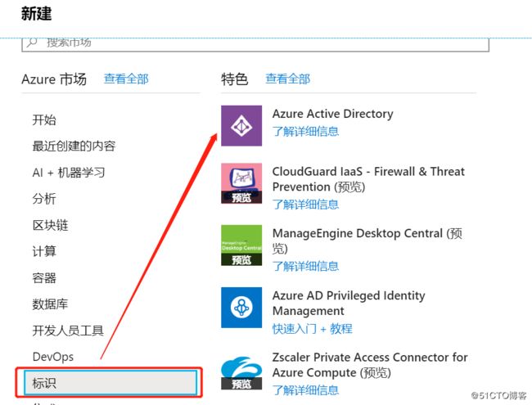Choose the AI + 机器学习 category
Screen dimensions: 532x405
pos(69,173)
